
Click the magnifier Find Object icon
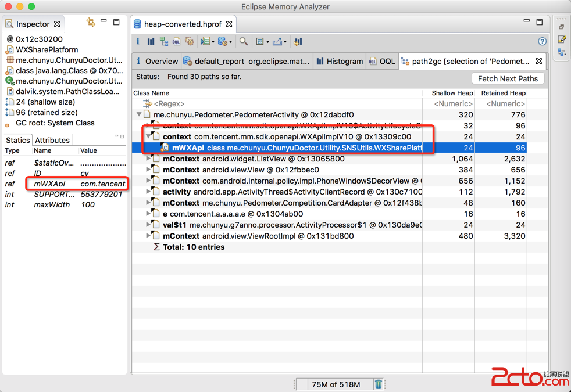click(x=244, y=42)
